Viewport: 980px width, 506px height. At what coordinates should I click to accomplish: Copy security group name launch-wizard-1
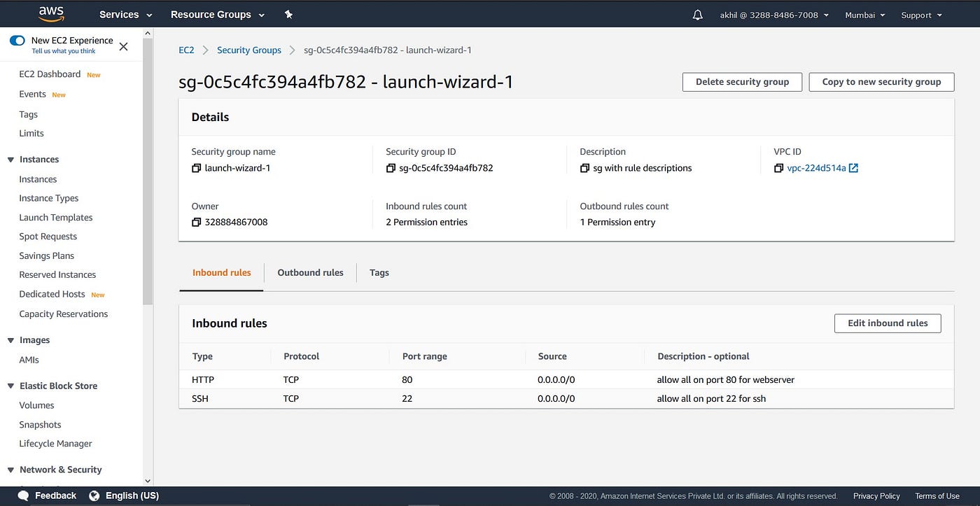(196, 168)
